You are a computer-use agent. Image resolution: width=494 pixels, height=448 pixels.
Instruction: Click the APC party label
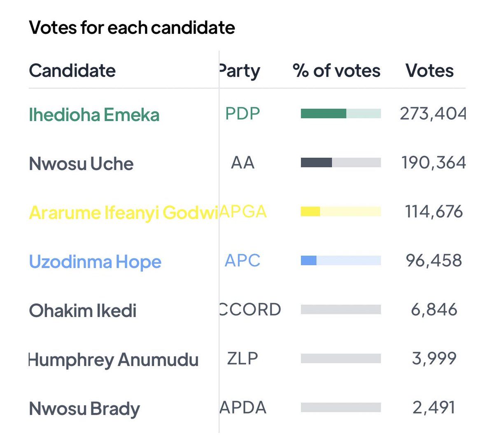(x=242, y=261)
